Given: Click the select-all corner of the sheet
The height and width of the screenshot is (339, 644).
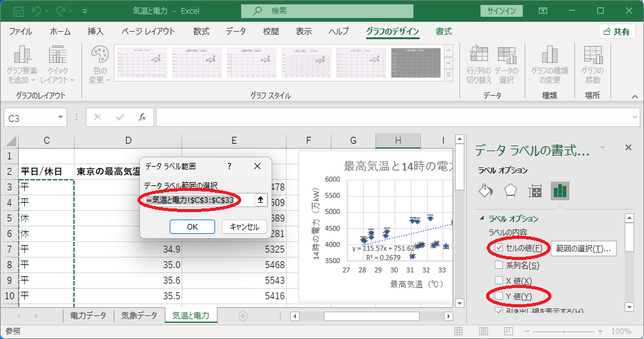Looking at the screenshot, I should (10, 141).
